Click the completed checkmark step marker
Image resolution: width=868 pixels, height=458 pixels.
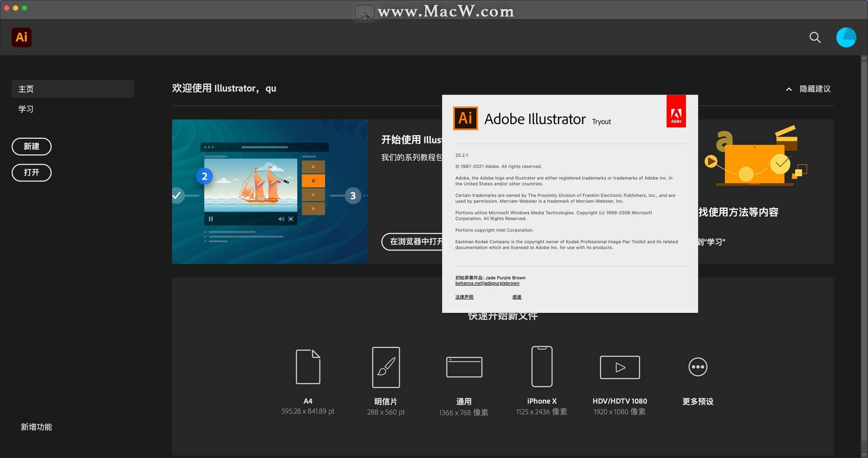[x=177, y=195]
